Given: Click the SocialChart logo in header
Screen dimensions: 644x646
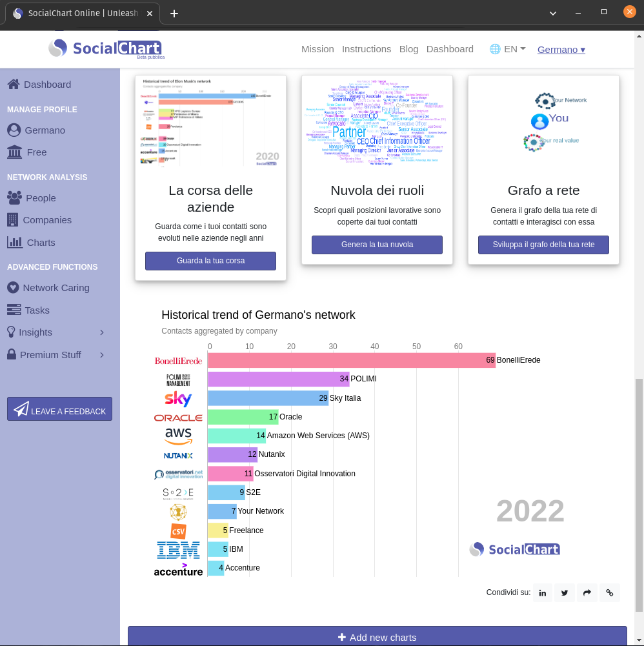Looking at the screenshot, I should pos(106,48).
